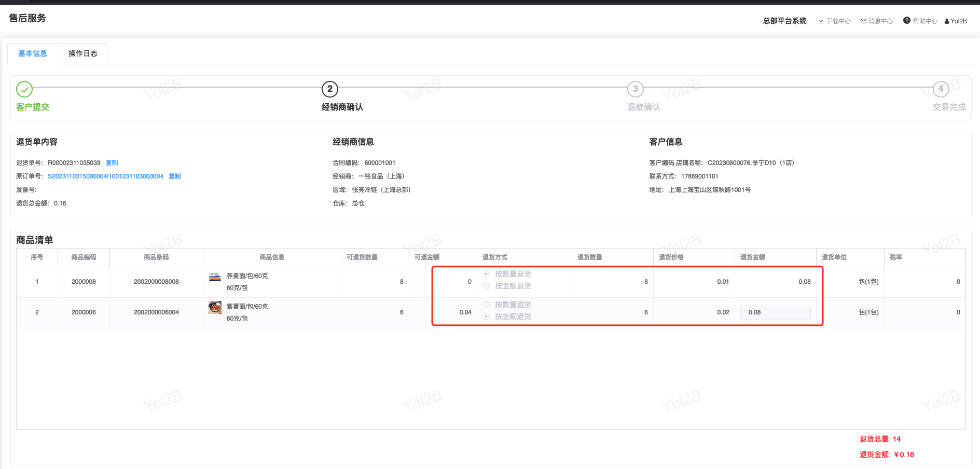Click the 退货金额 input showing 0.08
The width and height of the screenshot is (980, 469).
(776, 312)
